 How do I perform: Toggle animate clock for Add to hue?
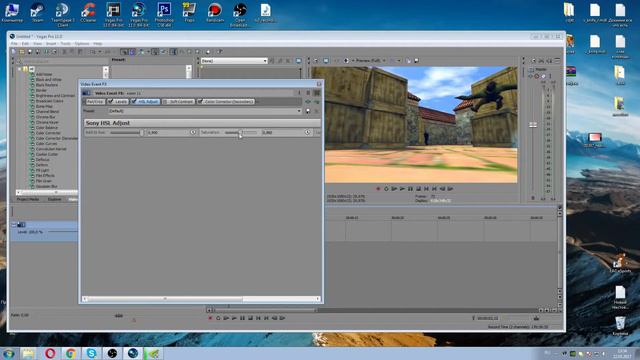[x=193, y=132]
